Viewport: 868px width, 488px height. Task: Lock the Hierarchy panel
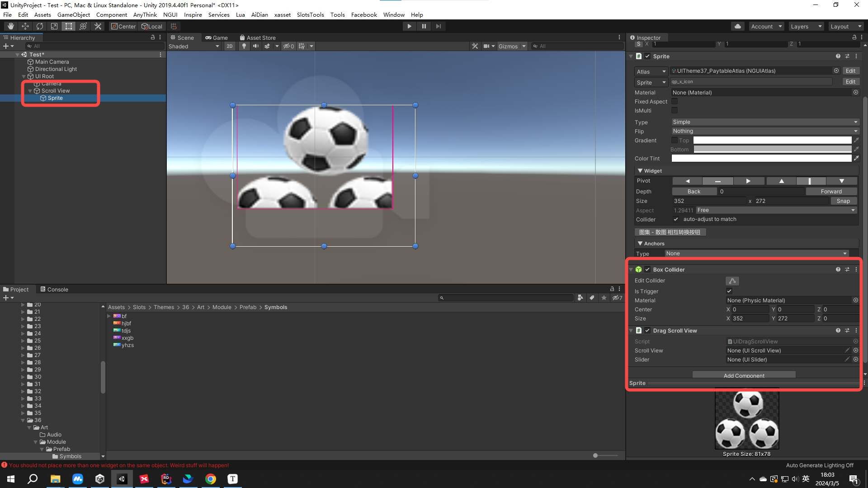tap(153, 38)
